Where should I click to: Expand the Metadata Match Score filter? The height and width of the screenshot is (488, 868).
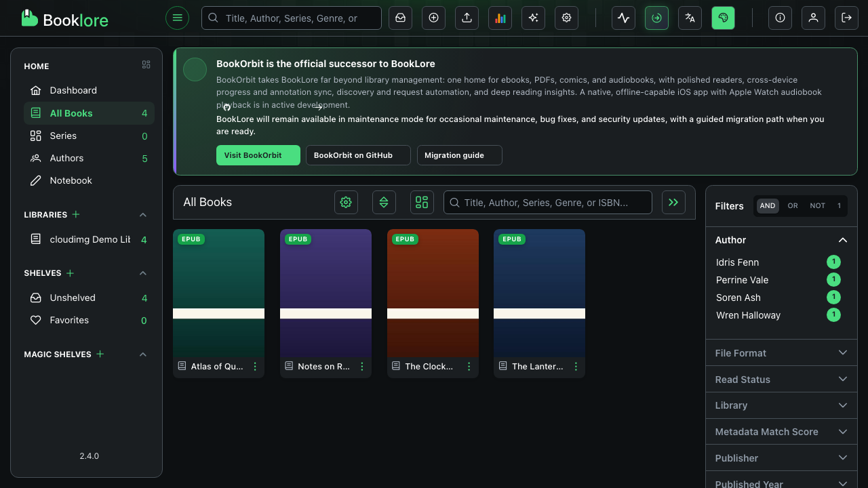pyautogui.click(x=781, y=432)
